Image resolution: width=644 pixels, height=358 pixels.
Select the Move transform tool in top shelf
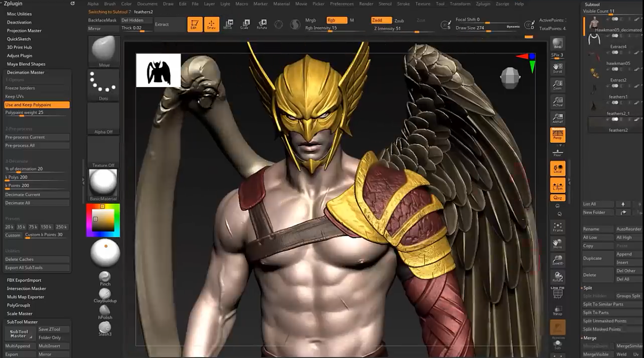[x=228, y=24]
